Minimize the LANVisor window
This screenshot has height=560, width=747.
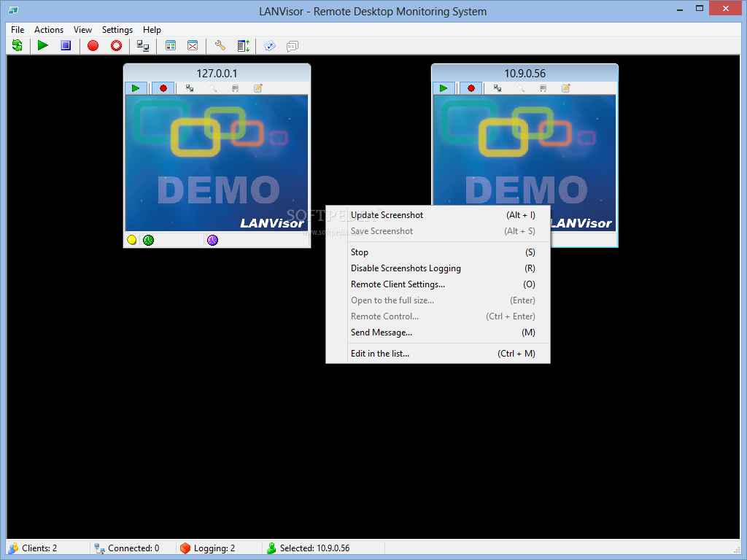click(680, 9)
